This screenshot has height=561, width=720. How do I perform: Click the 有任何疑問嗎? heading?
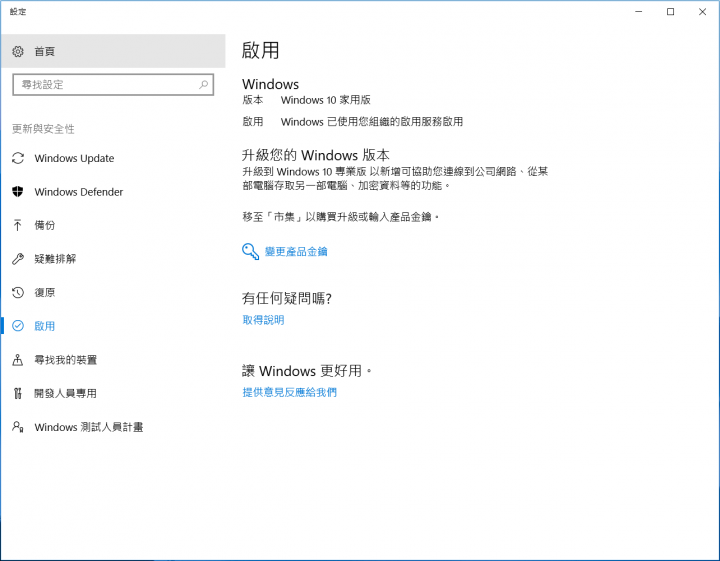click(x=287, y=298)
